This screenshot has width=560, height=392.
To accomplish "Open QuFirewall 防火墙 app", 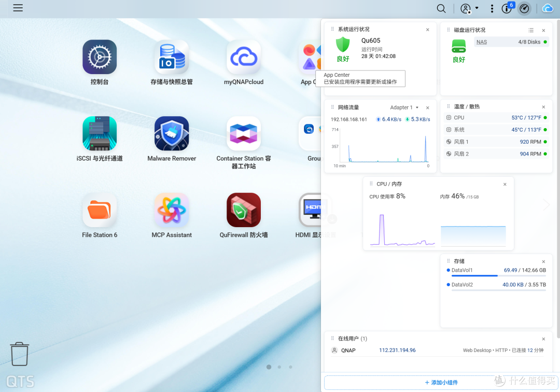I will pos(244,210).
